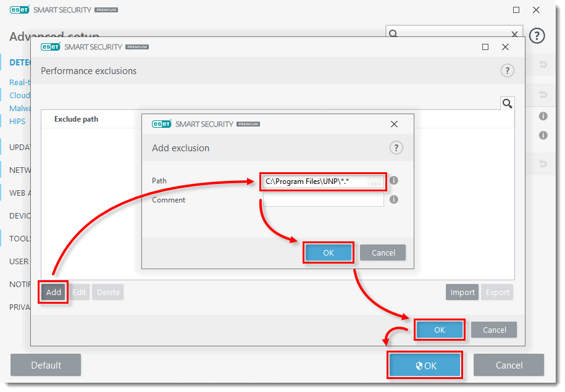The image size is (565, 392).
Task: Select the Network sidebar section
Action: point(20,170)
